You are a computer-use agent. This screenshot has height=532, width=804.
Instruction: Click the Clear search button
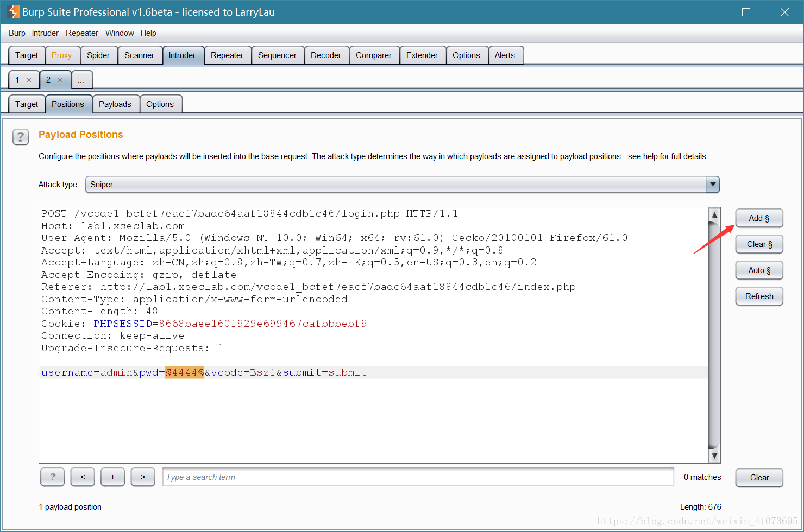(759, 478)
